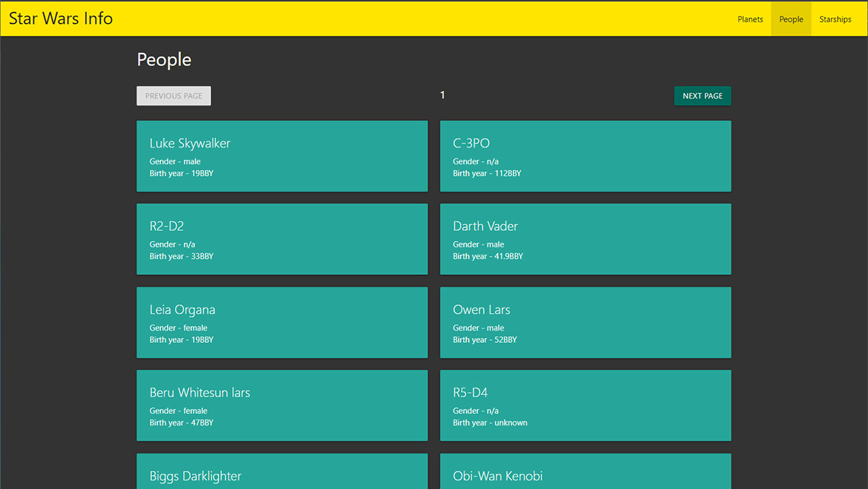The width and height of the screenshot is (868, 489).
Task: Open the R5-D4 card
Action: tap(586, 406)
